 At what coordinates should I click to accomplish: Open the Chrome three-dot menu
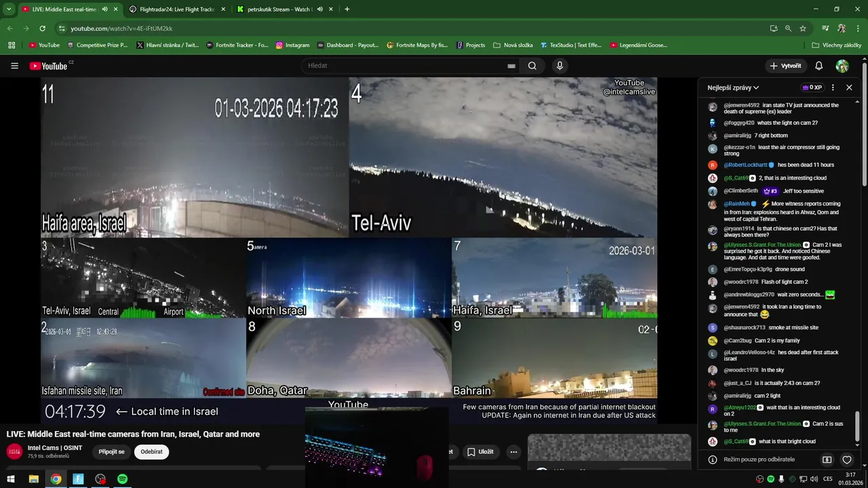[859, 28]
